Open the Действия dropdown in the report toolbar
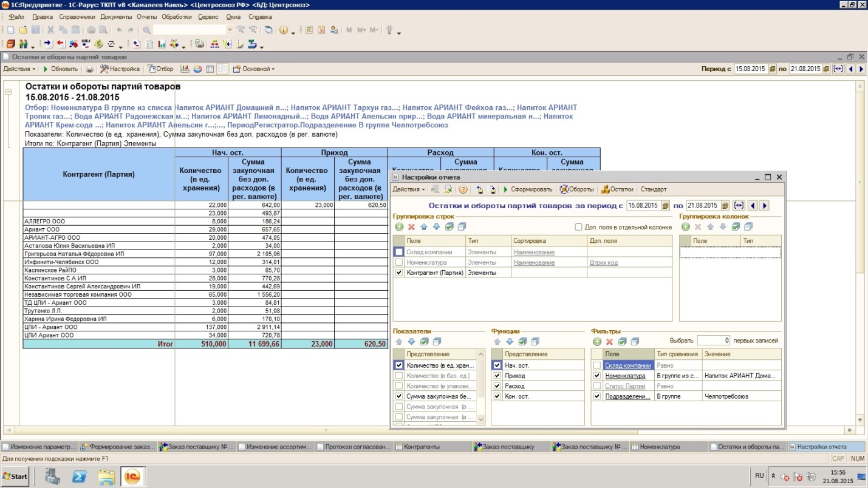Screen dimensions: 868x488 [19, 69]
